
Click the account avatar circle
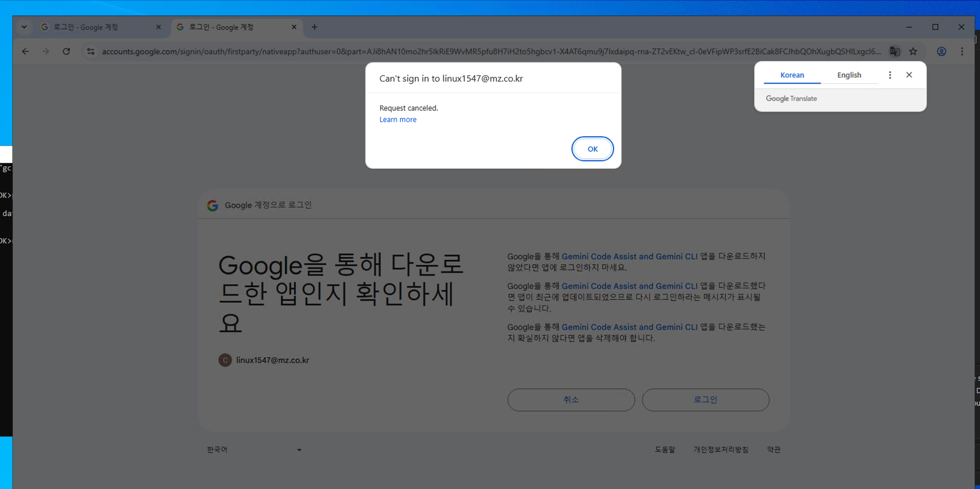[x=225, y=360]
